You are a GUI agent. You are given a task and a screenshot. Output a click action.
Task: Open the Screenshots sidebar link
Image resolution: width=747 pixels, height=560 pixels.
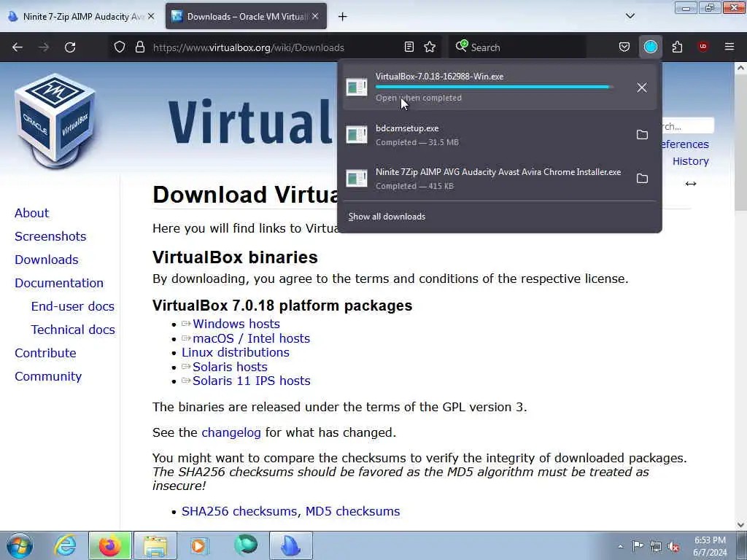(50, 236)
